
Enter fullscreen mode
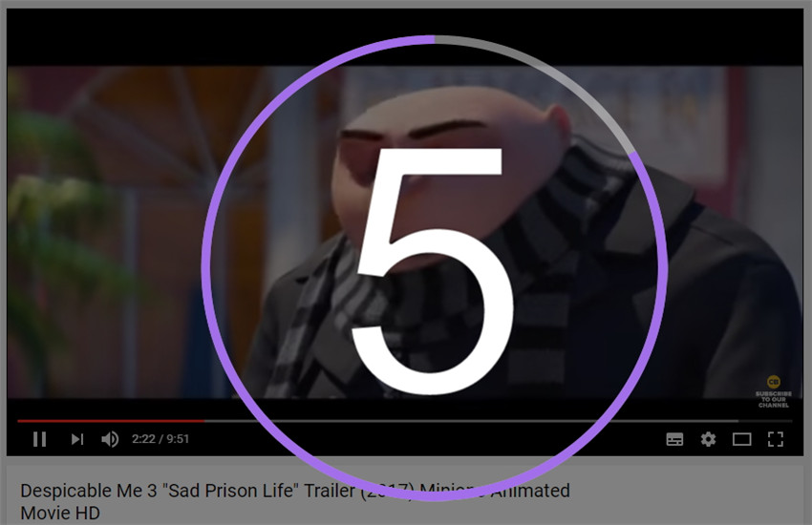click(776, 439)
